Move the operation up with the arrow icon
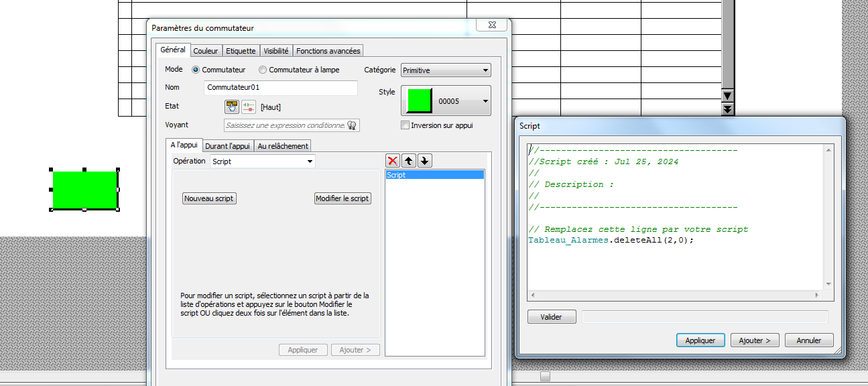 pos(408,161)
